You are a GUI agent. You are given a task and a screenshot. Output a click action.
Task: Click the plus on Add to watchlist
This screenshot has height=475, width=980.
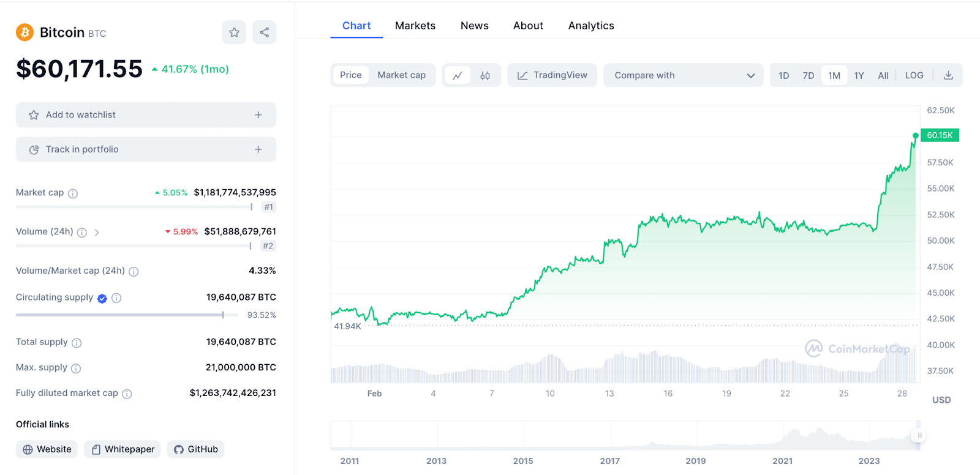258,115
